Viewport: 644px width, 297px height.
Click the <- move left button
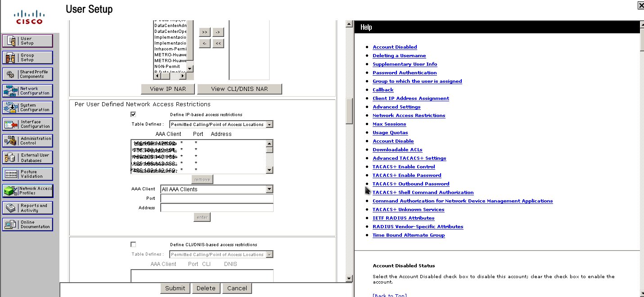point(205,44)
